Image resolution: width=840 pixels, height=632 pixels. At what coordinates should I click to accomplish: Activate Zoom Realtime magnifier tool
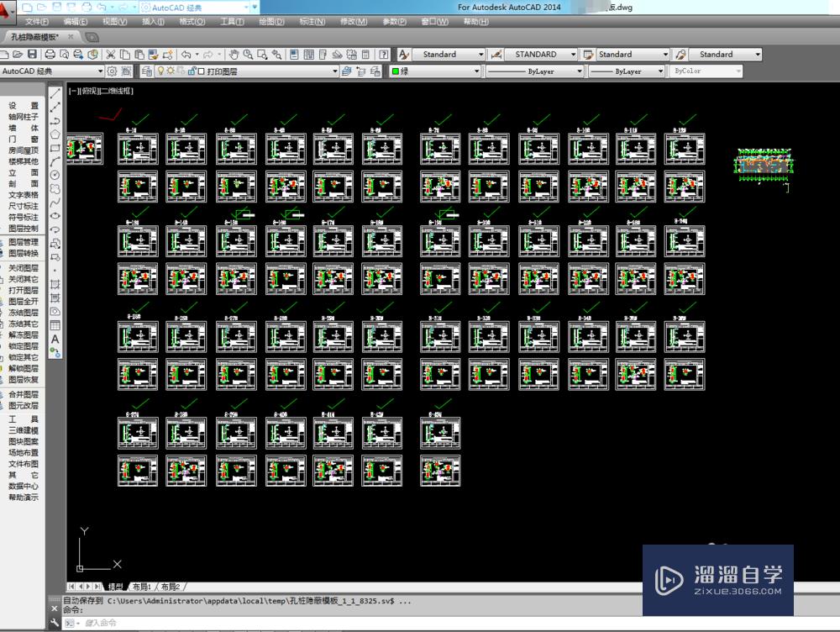tap(248, 54)
